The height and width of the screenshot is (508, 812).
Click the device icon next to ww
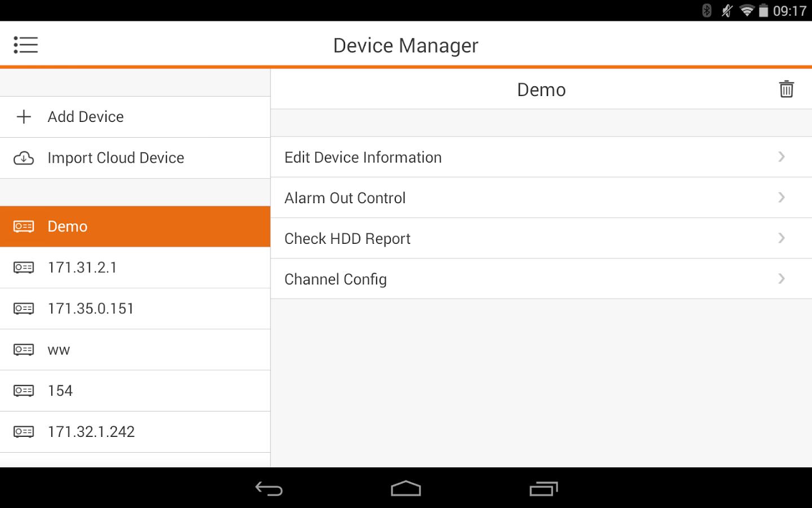point(23,349)
